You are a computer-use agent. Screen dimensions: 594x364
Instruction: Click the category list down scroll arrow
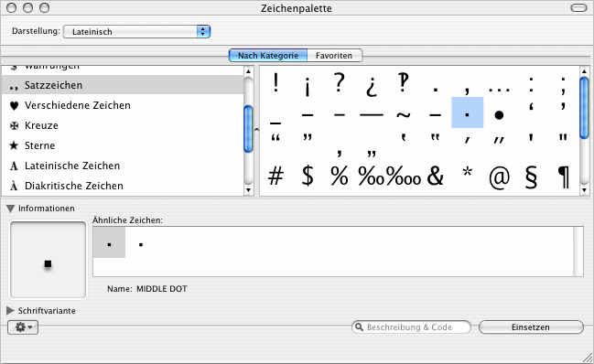click(248, 190)
